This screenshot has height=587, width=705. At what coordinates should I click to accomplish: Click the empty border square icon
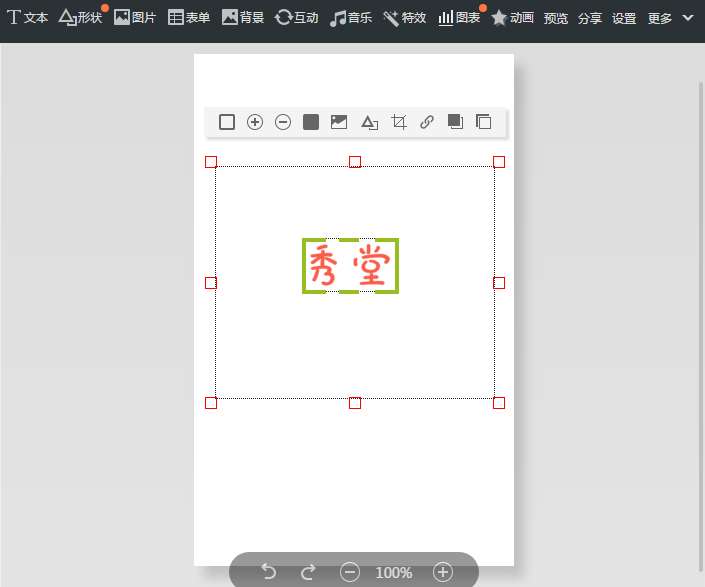click(227, 122)
